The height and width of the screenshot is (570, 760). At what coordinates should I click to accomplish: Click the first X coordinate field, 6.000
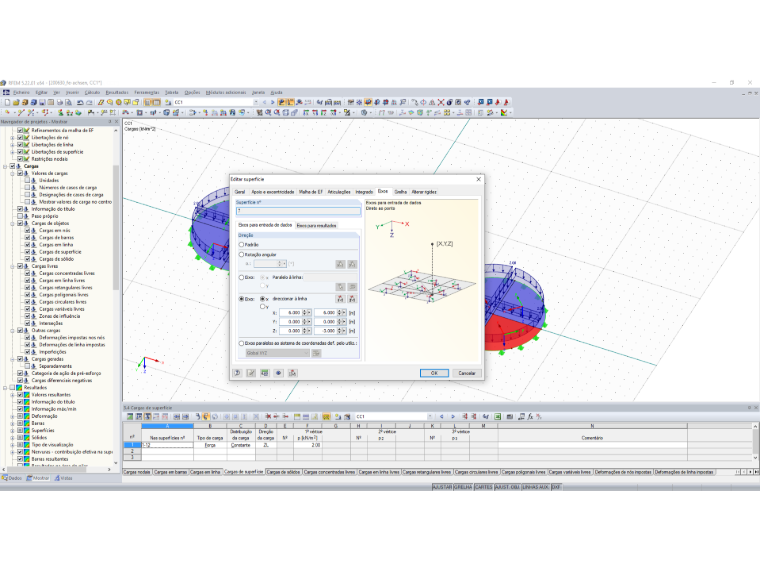pyautogui.click(x=291, y=313)
